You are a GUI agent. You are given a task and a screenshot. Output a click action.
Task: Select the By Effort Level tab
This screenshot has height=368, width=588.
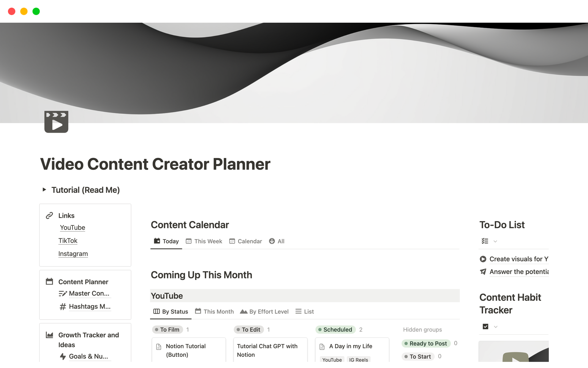pyautogui.click(x=264, y=312)
